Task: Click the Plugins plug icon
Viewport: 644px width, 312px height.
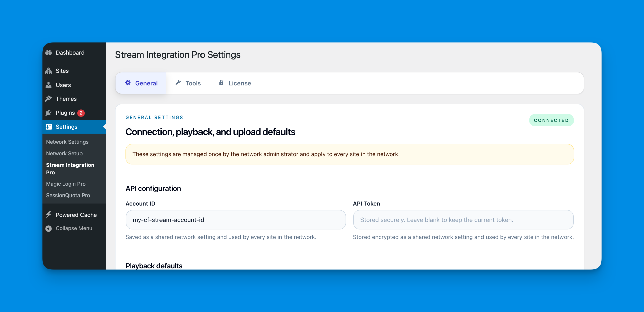Action: click(x=49, y=113)
